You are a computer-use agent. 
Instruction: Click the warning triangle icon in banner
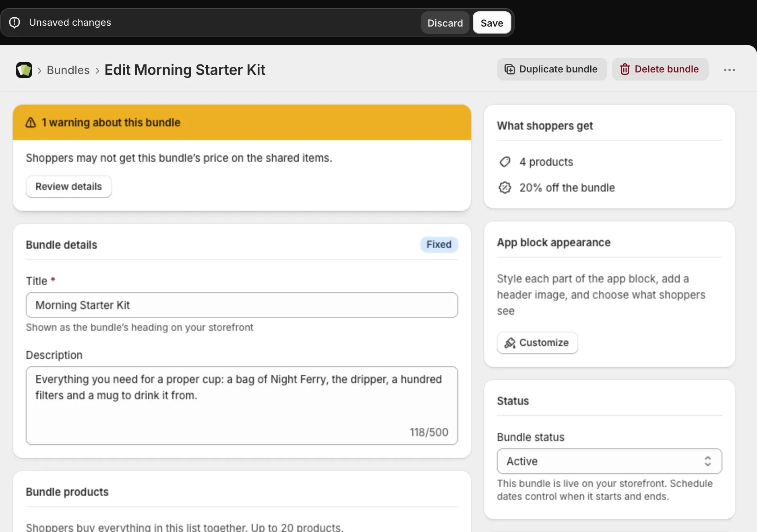(31, 122)
